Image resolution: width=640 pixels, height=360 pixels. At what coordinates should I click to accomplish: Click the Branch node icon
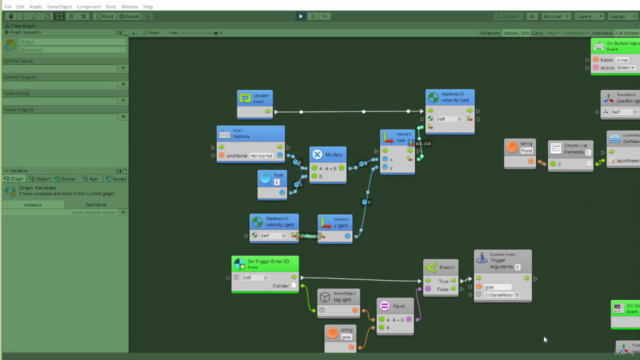click(431, 267)
